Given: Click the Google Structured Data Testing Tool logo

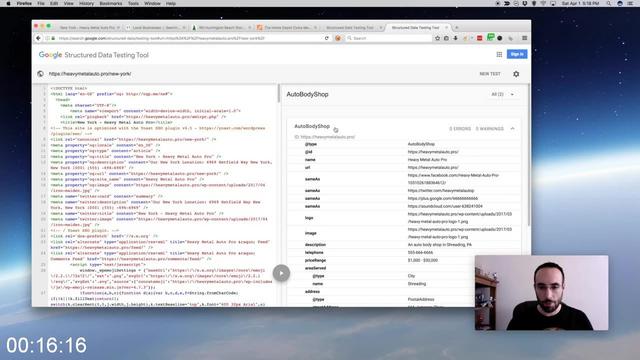Looking at the screenshot, I should point(94,55).
